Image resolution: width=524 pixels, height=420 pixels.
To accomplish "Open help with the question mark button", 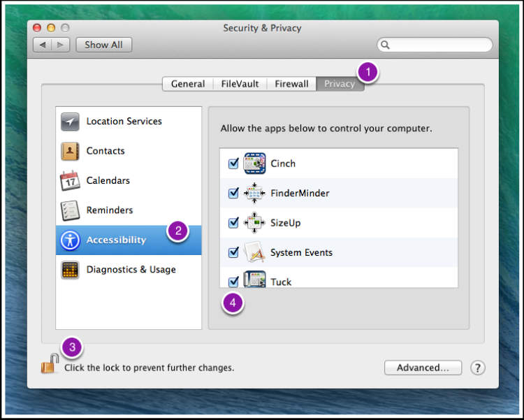I will [478, 368].
